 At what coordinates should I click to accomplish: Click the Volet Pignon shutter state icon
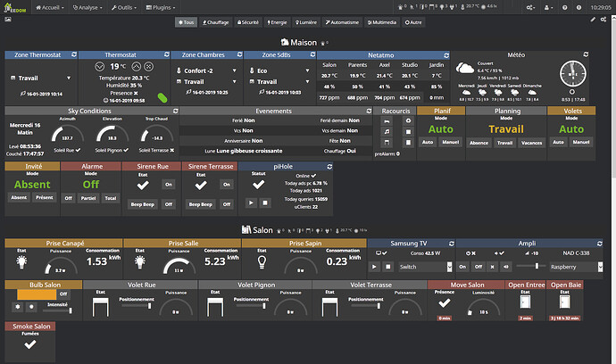[215, 307]
